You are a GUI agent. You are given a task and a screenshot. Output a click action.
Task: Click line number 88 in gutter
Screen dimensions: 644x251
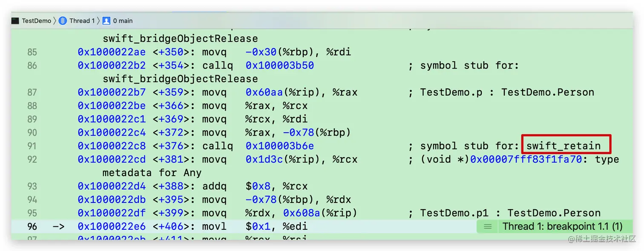(x=32, y=106)
